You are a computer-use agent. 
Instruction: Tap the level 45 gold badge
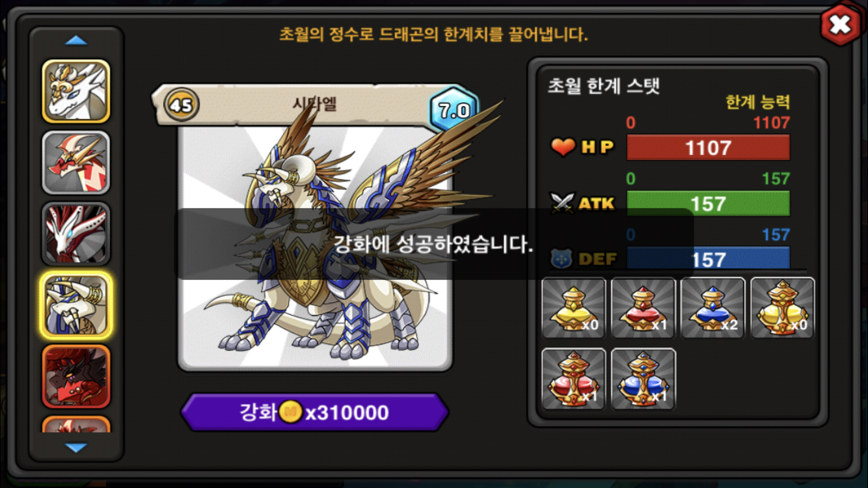pos(182,105)
